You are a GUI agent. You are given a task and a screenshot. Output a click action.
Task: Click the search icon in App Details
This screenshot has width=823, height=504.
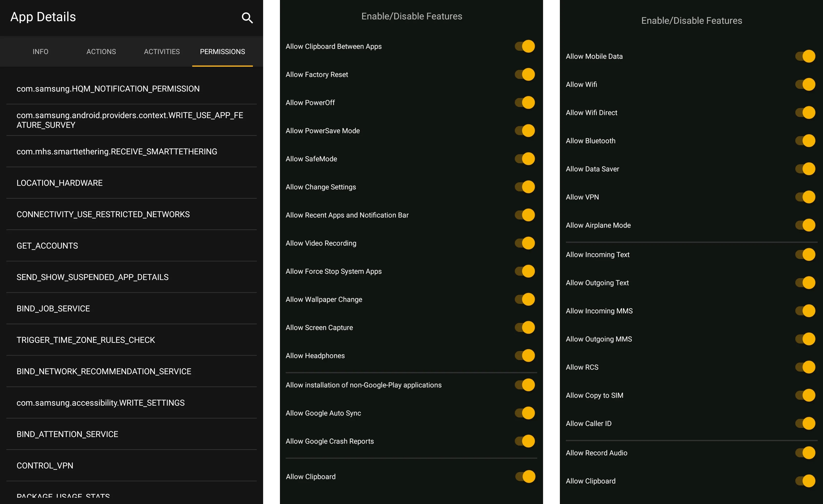(x=248, y=17)
